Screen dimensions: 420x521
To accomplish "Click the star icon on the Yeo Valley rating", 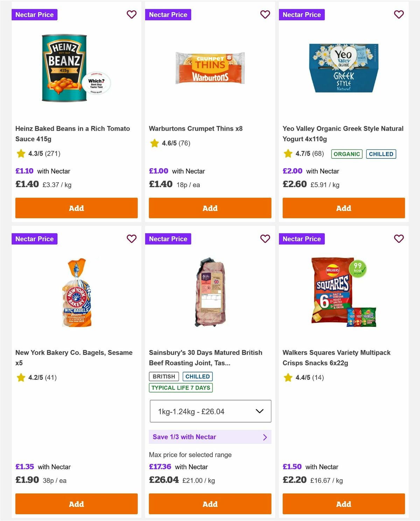I will 288,153.
